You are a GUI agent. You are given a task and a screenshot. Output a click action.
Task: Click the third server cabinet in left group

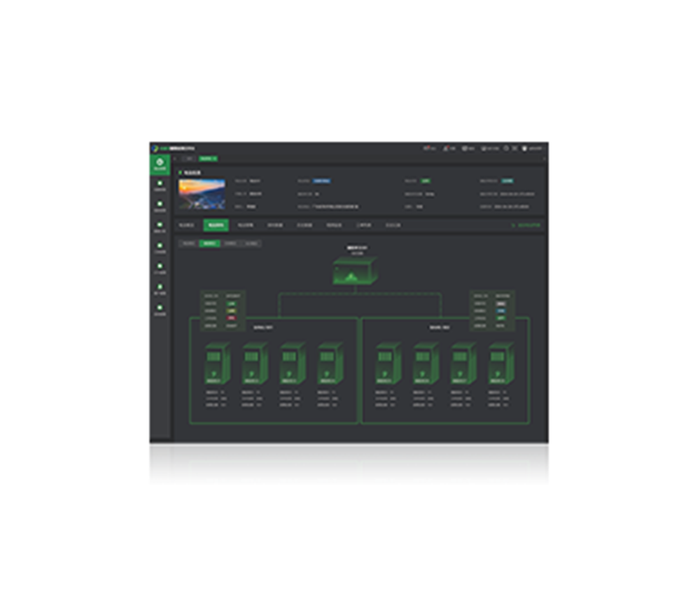point(292,364)
